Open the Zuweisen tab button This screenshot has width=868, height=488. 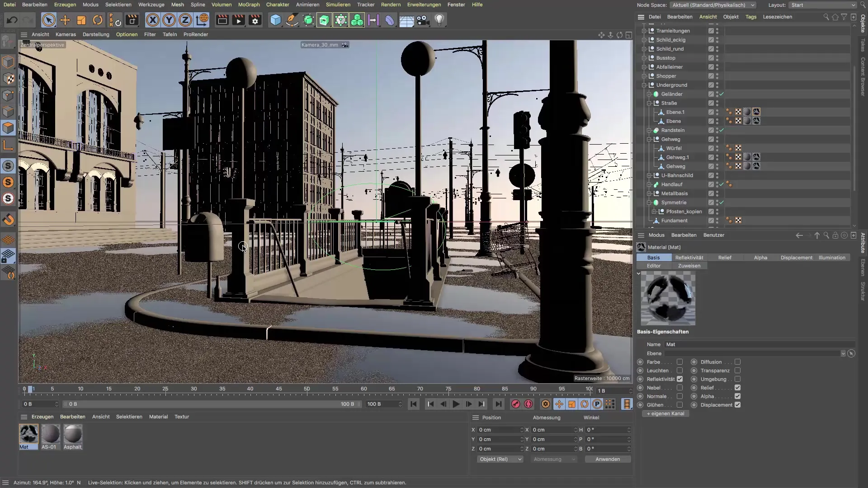pos(689,266)
